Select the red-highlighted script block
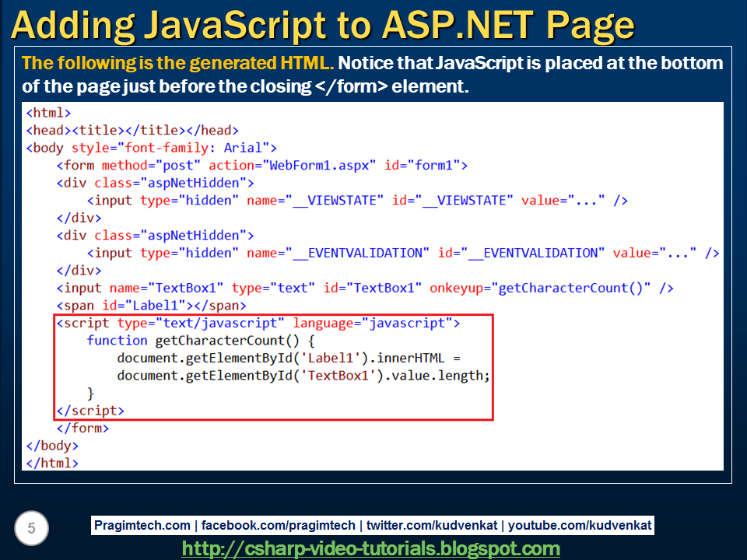 272,366
